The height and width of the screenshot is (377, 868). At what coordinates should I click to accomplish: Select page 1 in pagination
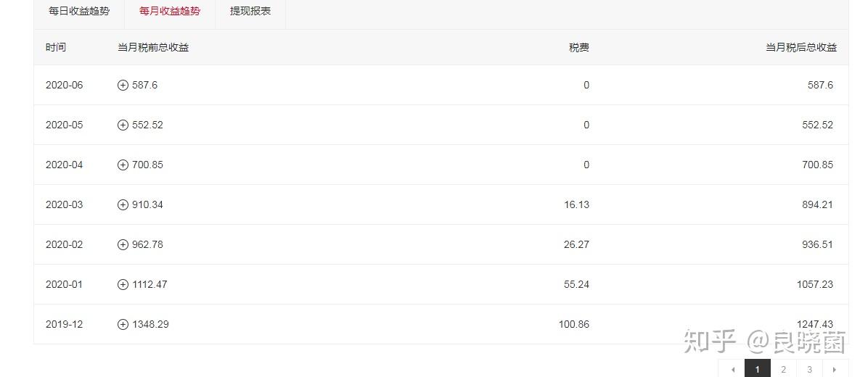[x=757, y=369]
